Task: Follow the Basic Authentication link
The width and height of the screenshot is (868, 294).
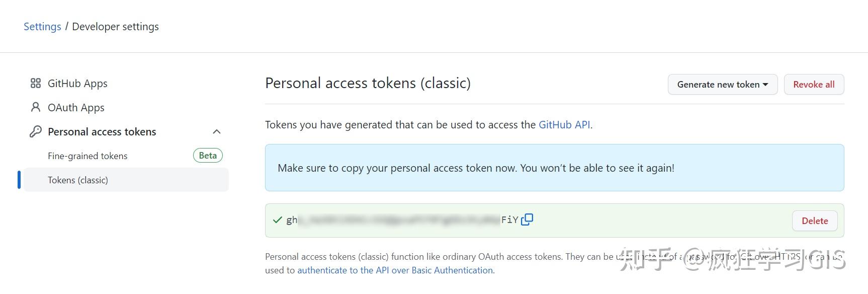Action: pos(395,270)
